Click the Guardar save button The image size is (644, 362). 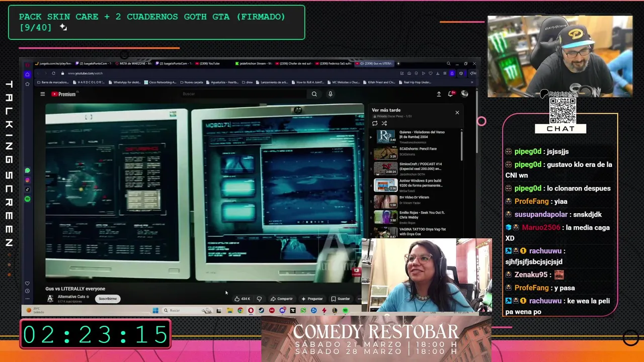(341, 299)
